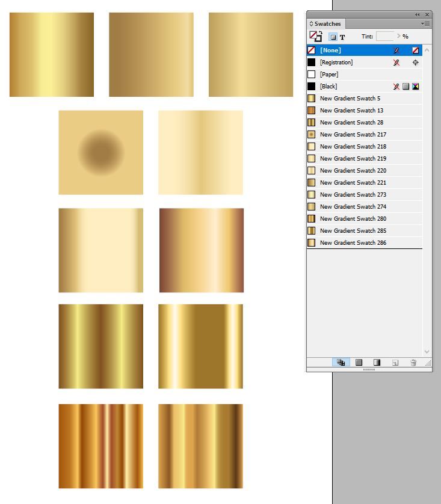Click the copper-edged gradient square on canvas
This screenshot has height=504, width=441.
click(202, 250)
